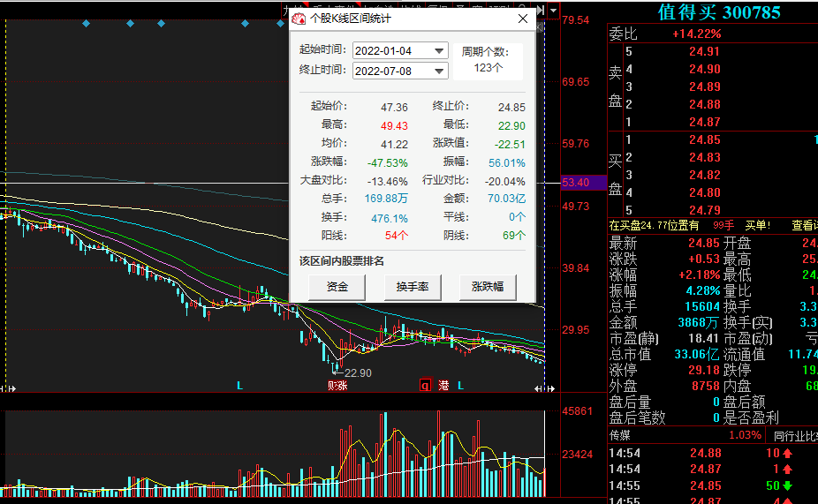
Task: Click the 总手 15604 value
Action: 702,306
